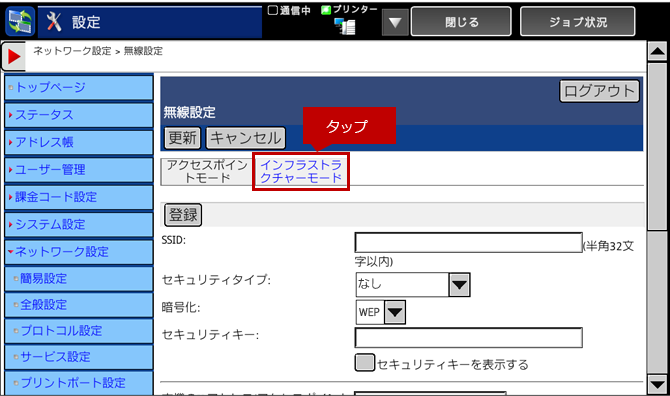Expand 課金コード設定 sidebar menu
Viewport: 670px width, 396px height.
[x=79, y=197]
